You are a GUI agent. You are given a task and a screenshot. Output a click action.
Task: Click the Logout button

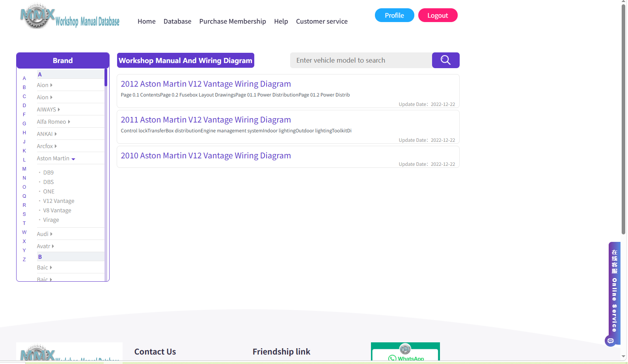438,15
